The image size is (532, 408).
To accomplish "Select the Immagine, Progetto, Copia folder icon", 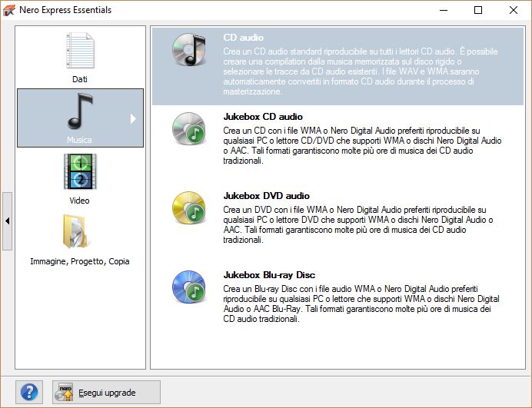I will 75,231.
